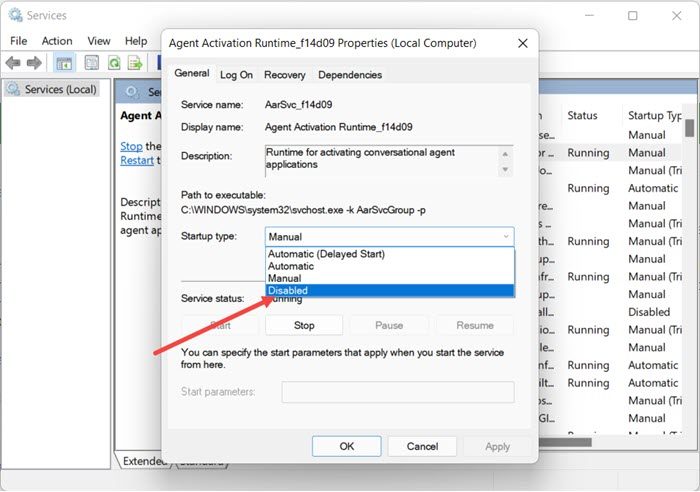
Task: Click inside the Start parameters field
Action: coord(398,392)
